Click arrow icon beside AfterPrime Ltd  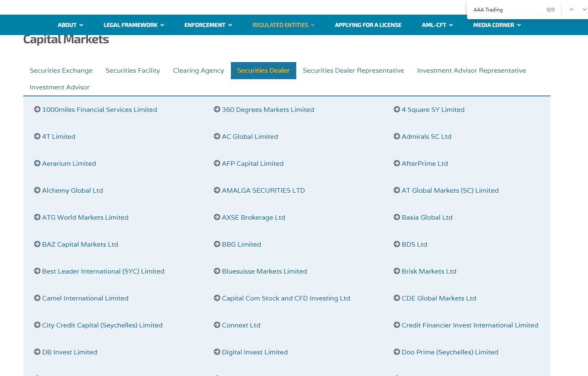point(397,163)
